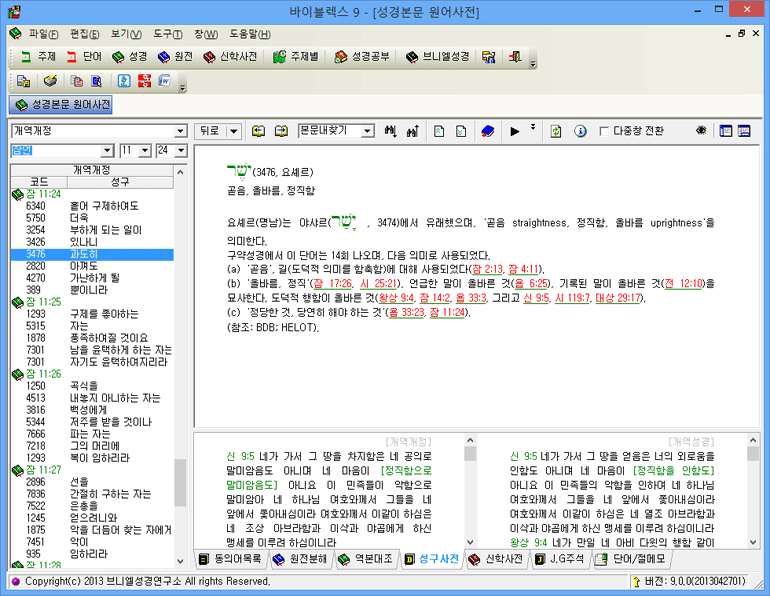Click the verse list vertical scrollbar thumb
The width and height of the screenshot is (770, 596).
(180, 482)
